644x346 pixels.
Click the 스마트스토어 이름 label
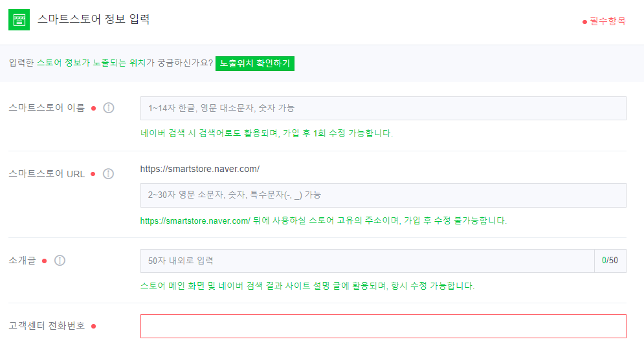47,108
